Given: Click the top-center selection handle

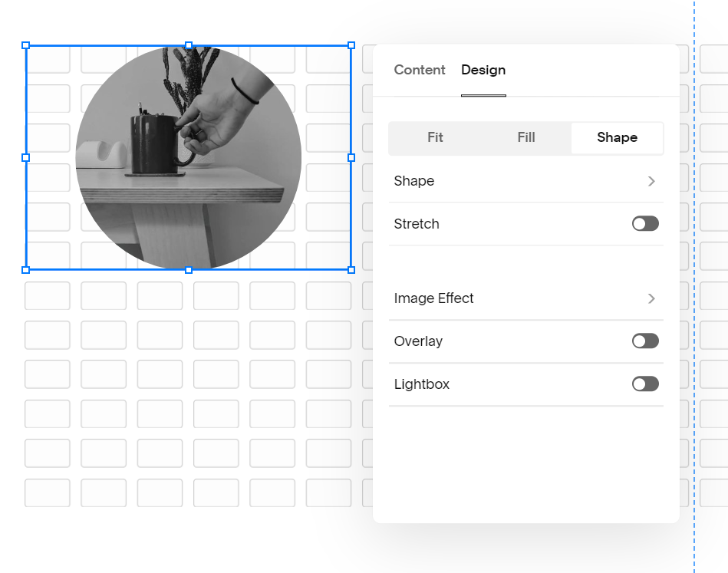Looking at the screenshot, I should [x=189, y=45].
